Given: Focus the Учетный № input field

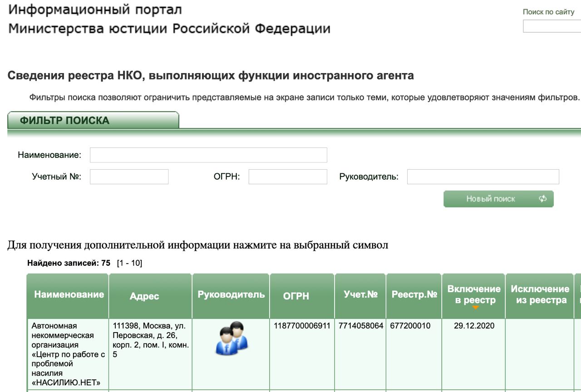Looking at the screenshot, I should click(x=129, y=177).
